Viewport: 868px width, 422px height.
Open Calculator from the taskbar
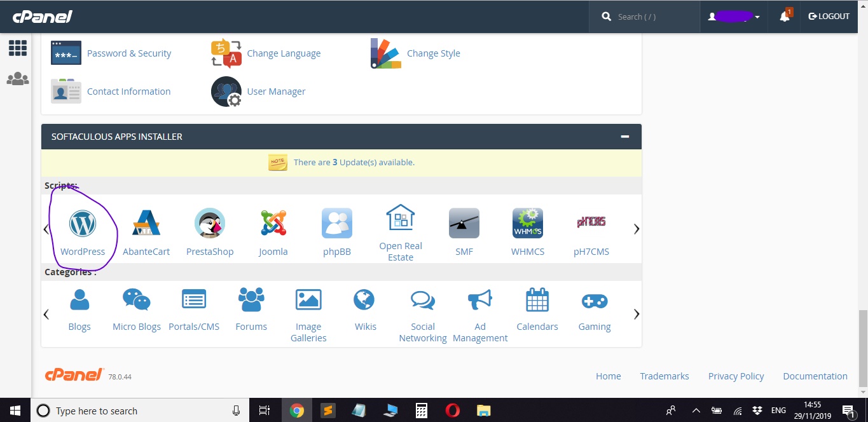tap(422, 411)
